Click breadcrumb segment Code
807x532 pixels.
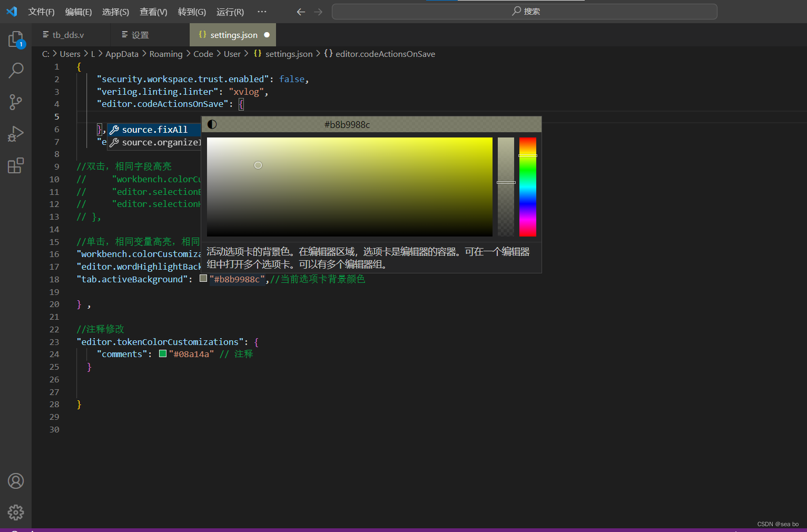[203, 54]
